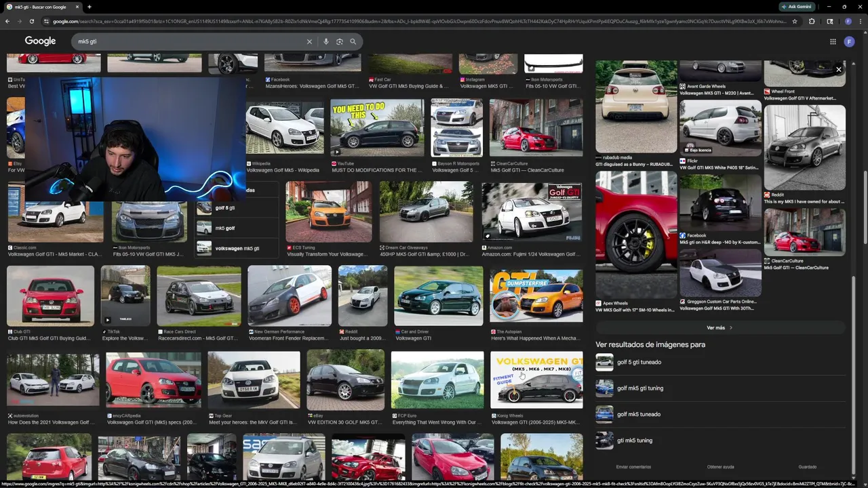Open 'golf 5 gti tuneado' image results
The height and width of the screenshot is (488, 868).
coord(720,362)
